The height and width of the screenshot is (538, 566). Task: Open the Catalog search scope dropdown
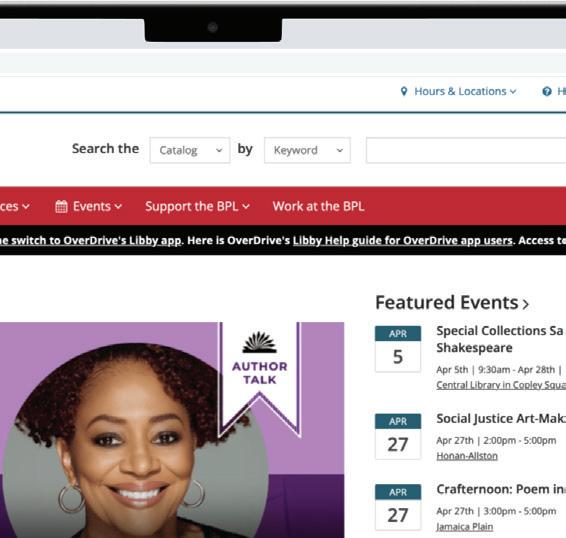190,150
